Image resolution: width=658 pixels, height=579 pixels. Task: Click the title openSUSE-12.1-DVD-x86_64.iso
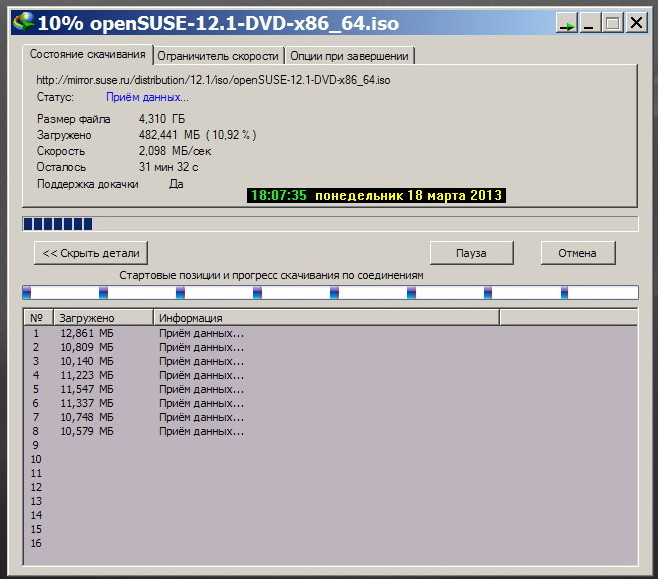(244, 23)
